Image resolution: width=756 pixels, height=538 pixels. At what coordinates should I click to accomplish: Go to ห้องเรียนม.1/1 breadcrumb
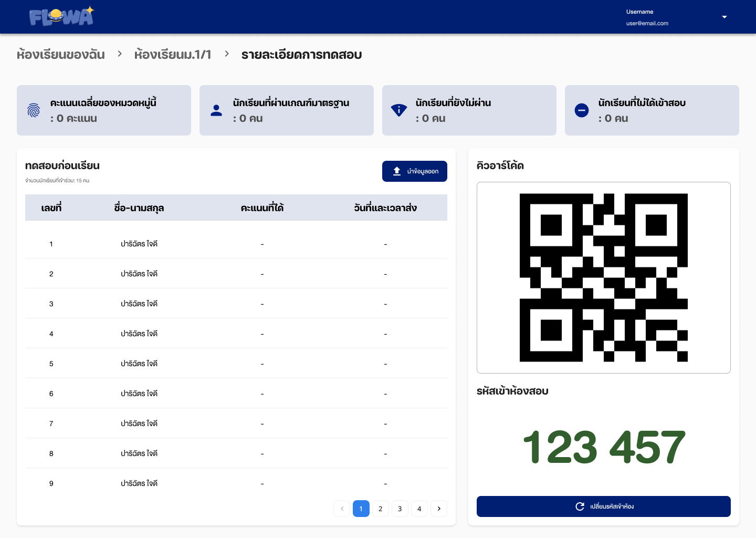[173, 54]
